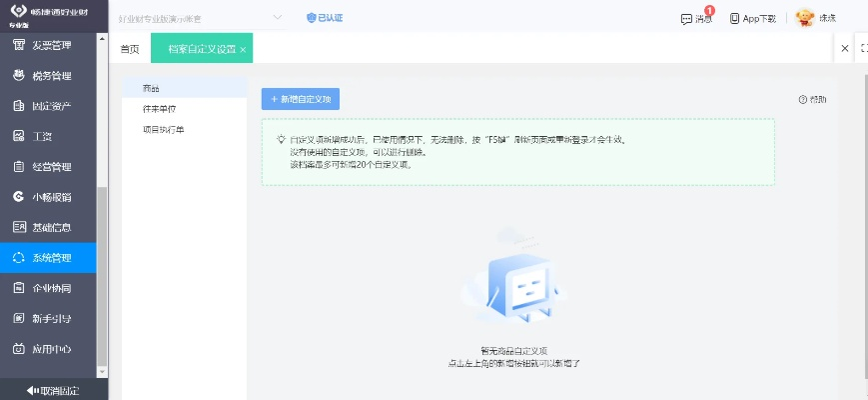Switch to the 首页 tab
Screen dimensions: 868x400
(130, 48)
